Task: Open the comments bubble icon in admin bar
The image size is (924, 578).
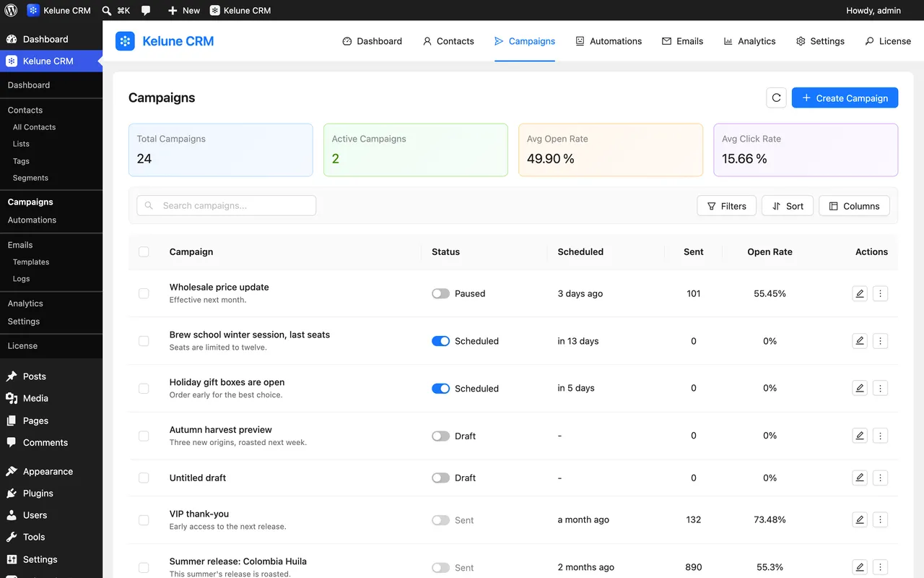Action: [x=146, y=10]
